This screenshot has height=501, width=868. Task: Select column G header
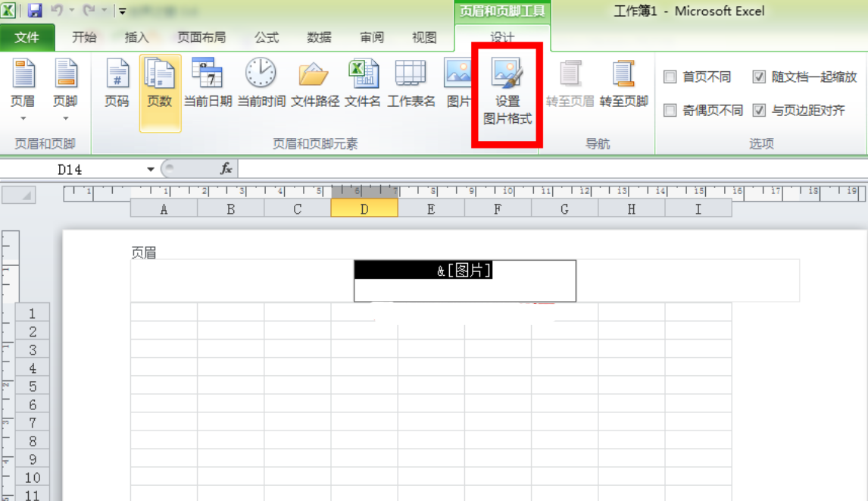click(564, 209)
